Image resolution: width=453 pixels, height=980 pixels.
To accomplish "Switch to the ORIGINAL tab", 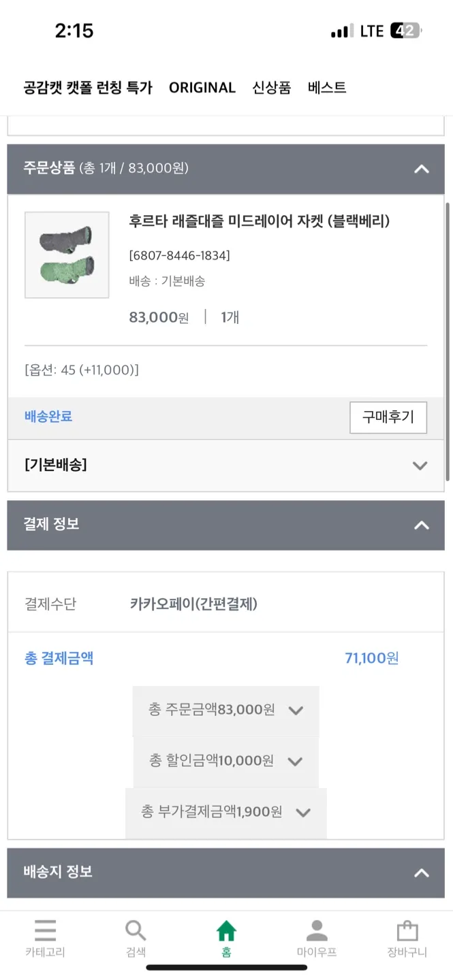I will tap(202, 88).
